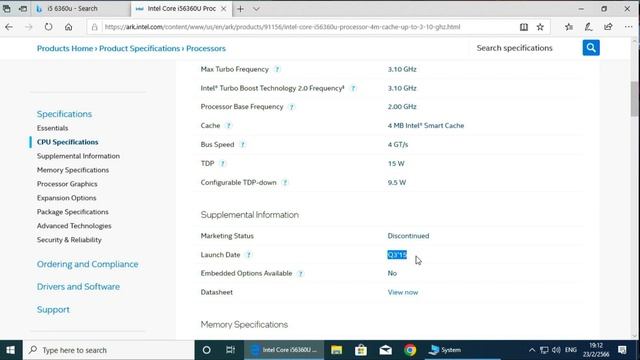Click the highlighted Q3'15 launch date value

pos(397,255)
